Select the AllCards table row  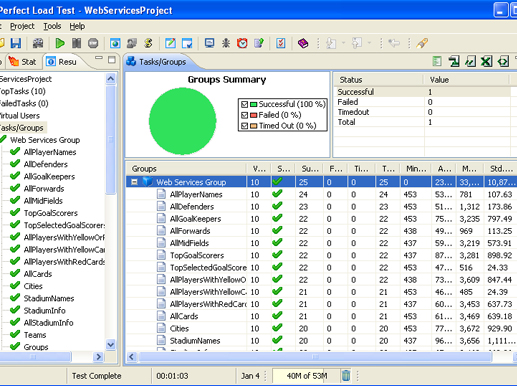[322, 316]
